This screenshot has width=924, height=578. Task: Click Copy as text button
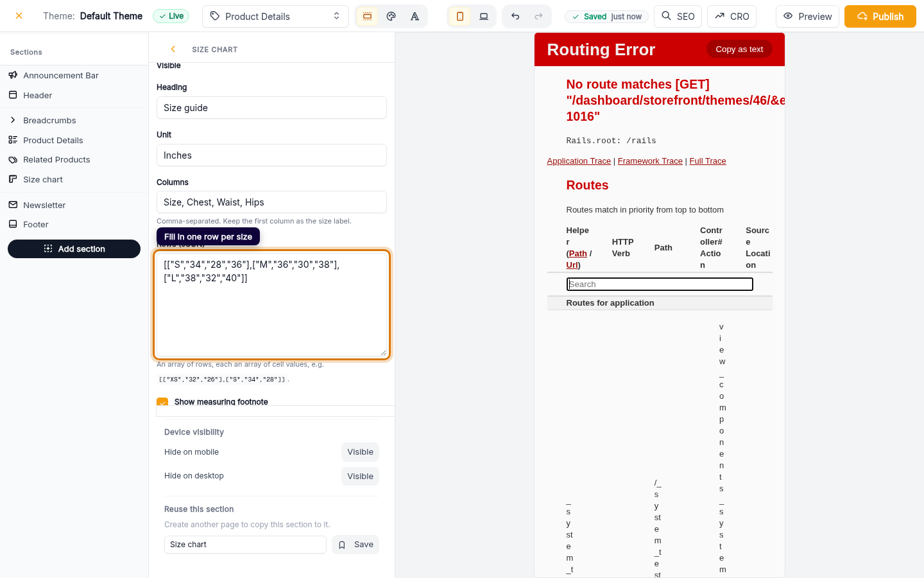click(739, 49)
